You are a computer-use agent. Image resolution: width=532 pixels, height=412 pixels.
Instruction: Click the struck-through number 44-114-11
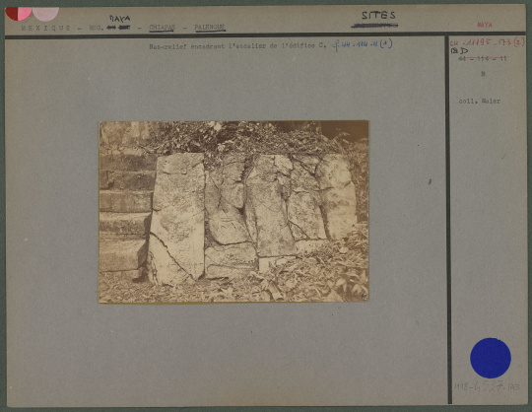coord(483,59)
